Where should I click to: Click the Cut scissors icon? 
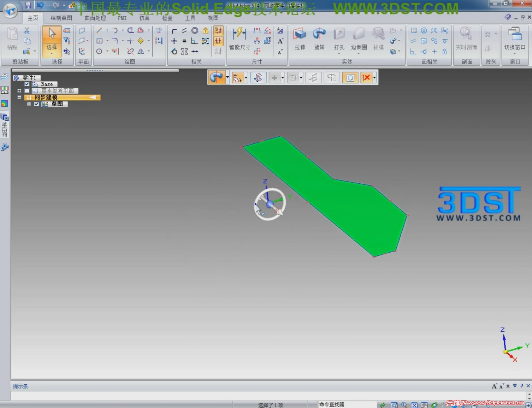tap(27, 30)
